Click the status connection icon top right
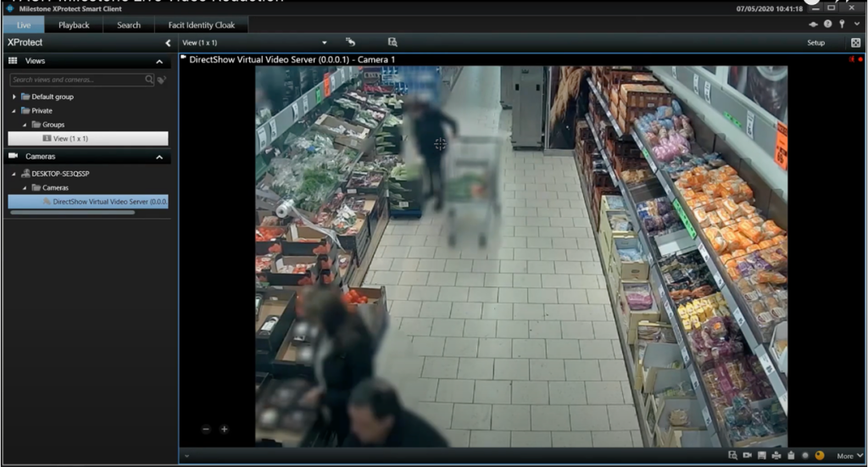 tap(813, 24)
